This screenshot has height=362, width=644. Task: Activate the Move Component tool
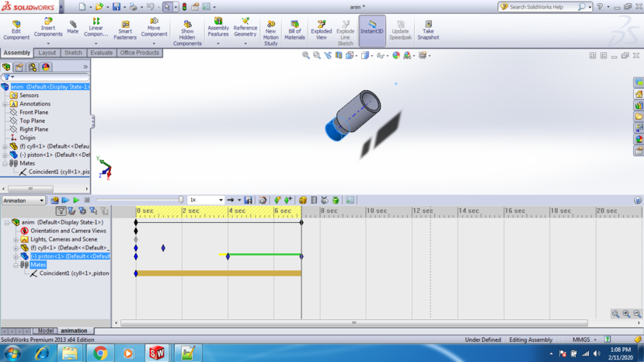154,27
